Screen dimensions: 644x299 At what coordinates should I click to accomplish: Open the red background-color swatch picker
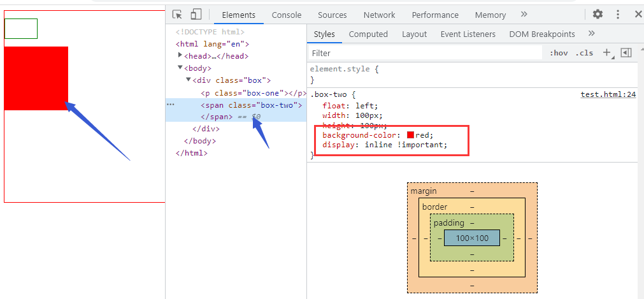point(410,135)
